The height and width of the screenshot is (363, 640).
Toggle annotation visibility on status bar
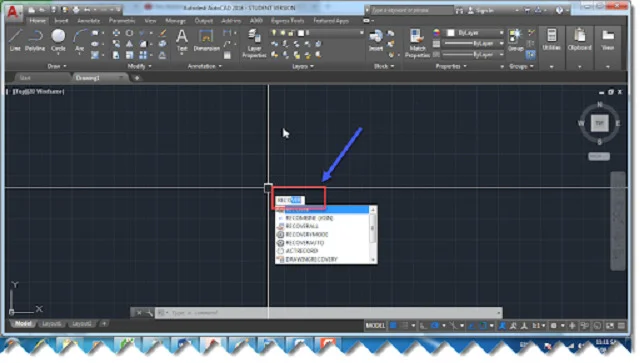point(502,325)
